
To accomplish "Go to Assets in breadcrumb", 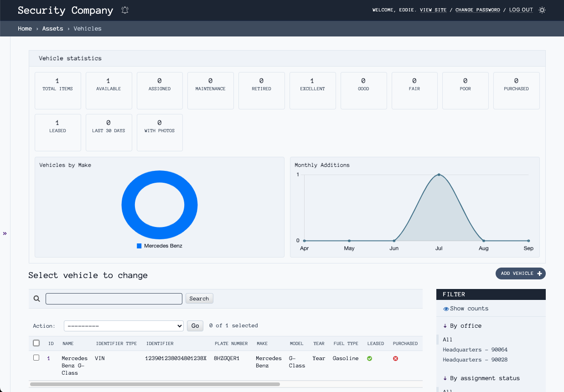I will point(52,29).
